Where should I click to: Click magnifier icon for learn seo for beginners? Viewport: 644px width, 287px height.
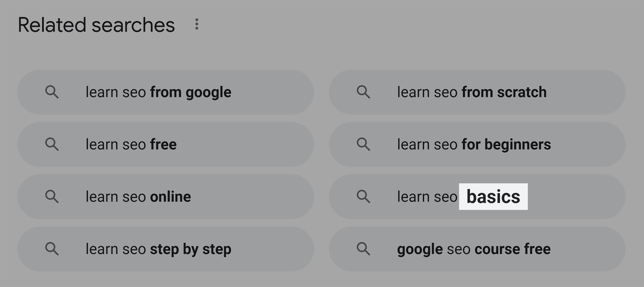pyautogui.click(x=363, y=144)
